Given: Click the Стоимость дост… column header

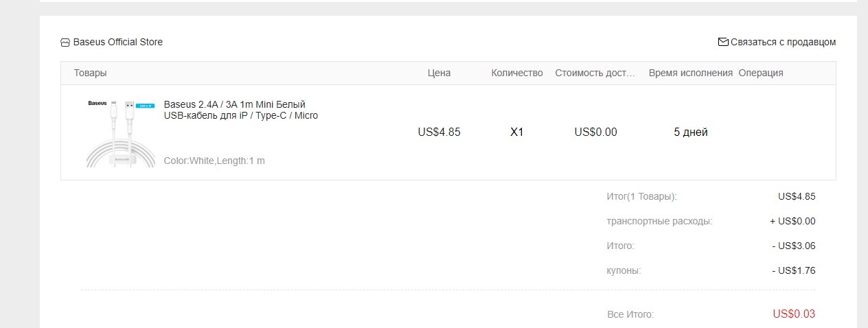Looking at the screenshot, I should [x=595, y=73].
